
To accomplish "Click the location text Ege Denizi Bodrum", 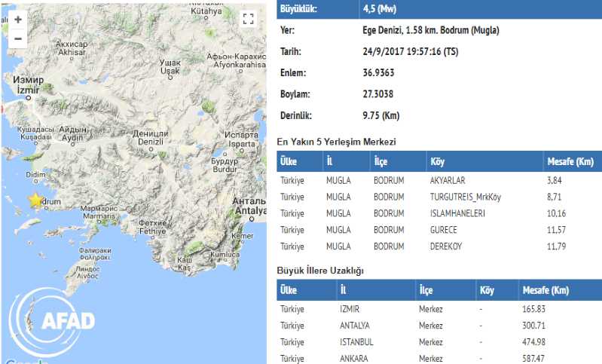I will 426,30.
